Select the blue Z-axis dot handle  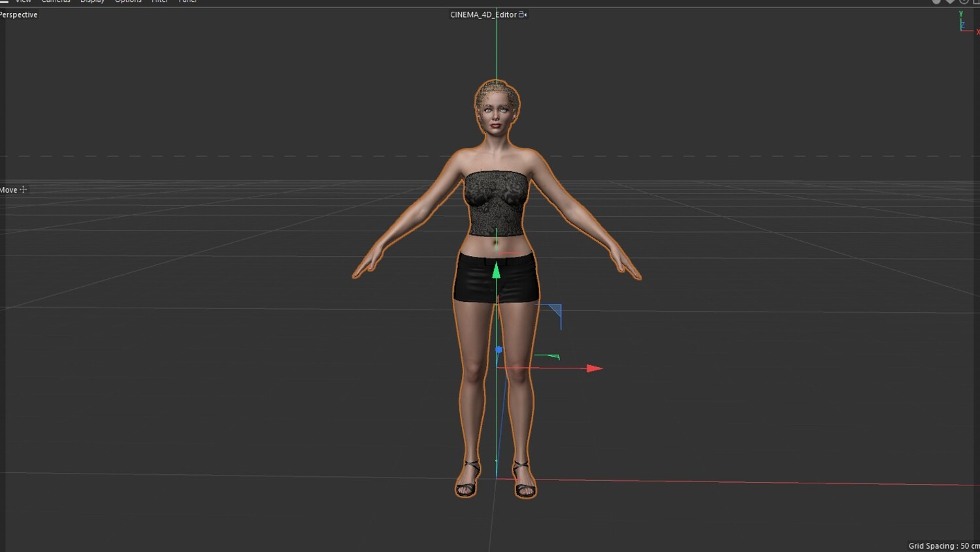499,350
